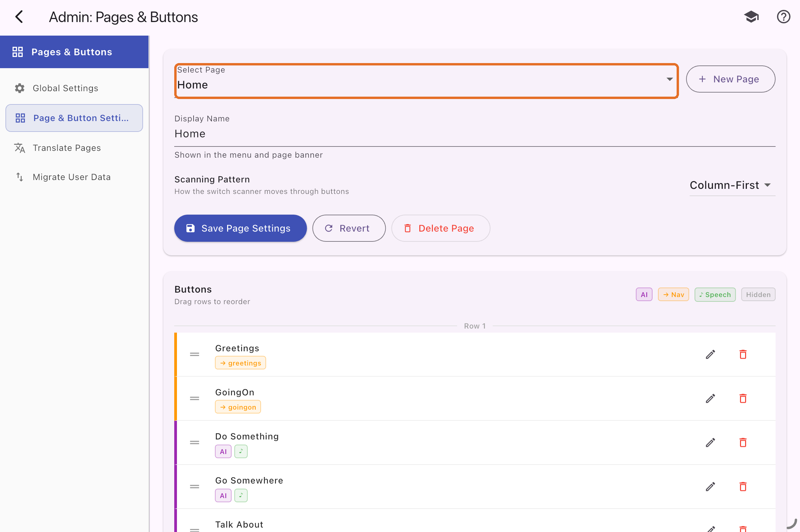Grab the Greetings row drag handle
This screenshot has height=532, width=800.
[x=195, y=354]
